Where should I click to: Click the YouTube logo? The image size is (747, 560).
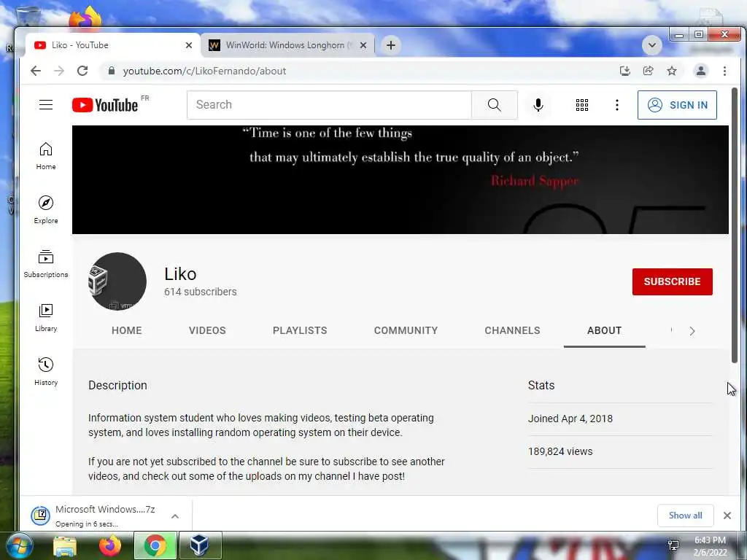[x=105, y=105]
